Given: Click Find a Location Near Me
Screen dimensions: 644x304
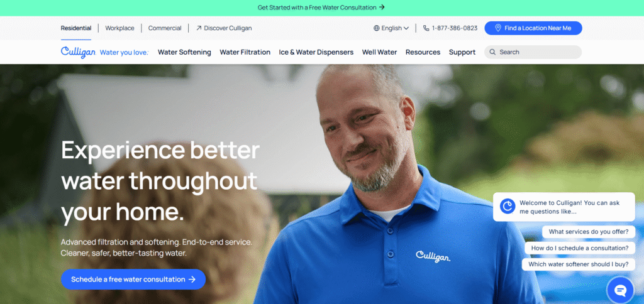Looking at the screenshot, I should coord(533,28).
